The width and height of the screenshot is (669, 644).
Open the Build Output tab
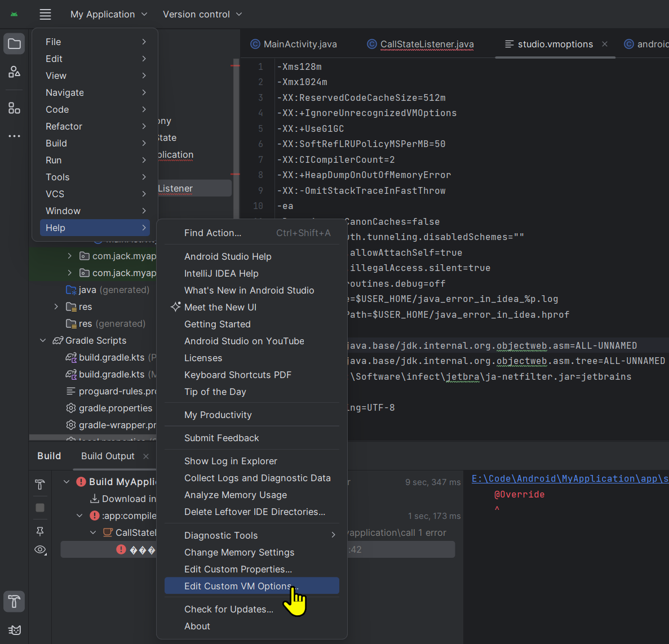point(108,456)
